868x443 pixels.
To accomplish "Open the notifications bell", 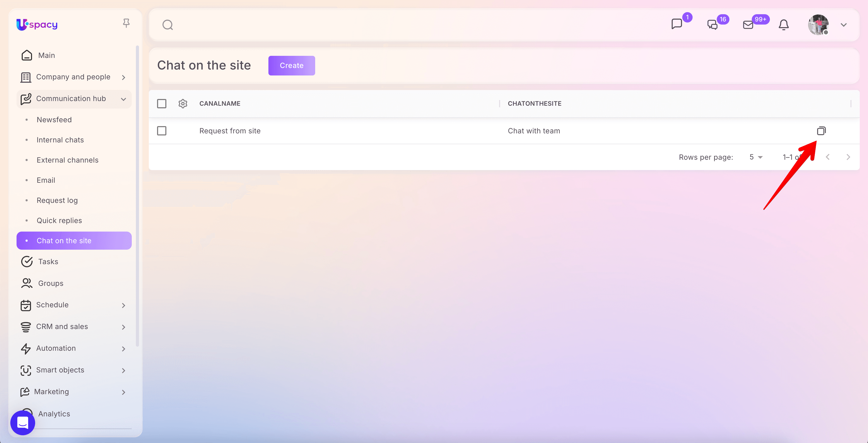I will click(x=784, y=25).
